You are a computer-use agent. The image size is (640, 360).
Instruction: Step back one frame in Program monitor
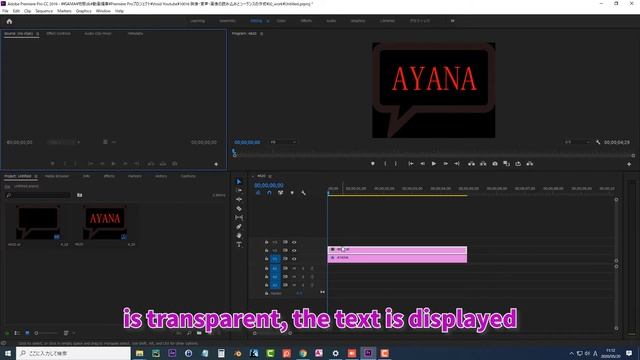(422, 164)
